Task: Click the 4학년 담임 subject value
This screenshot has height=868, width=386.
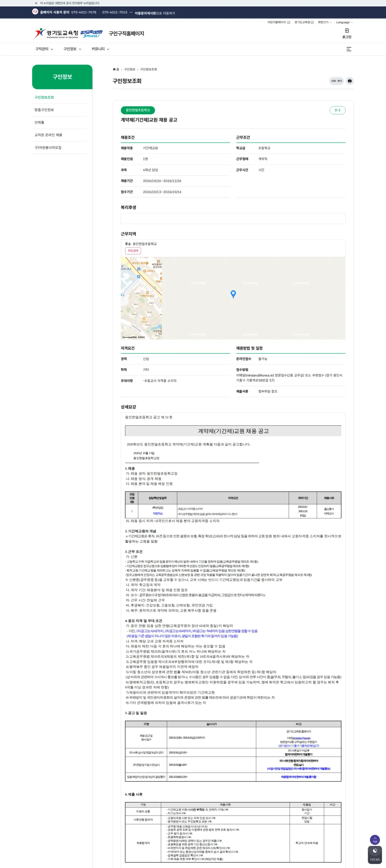Action: point(150,170)
